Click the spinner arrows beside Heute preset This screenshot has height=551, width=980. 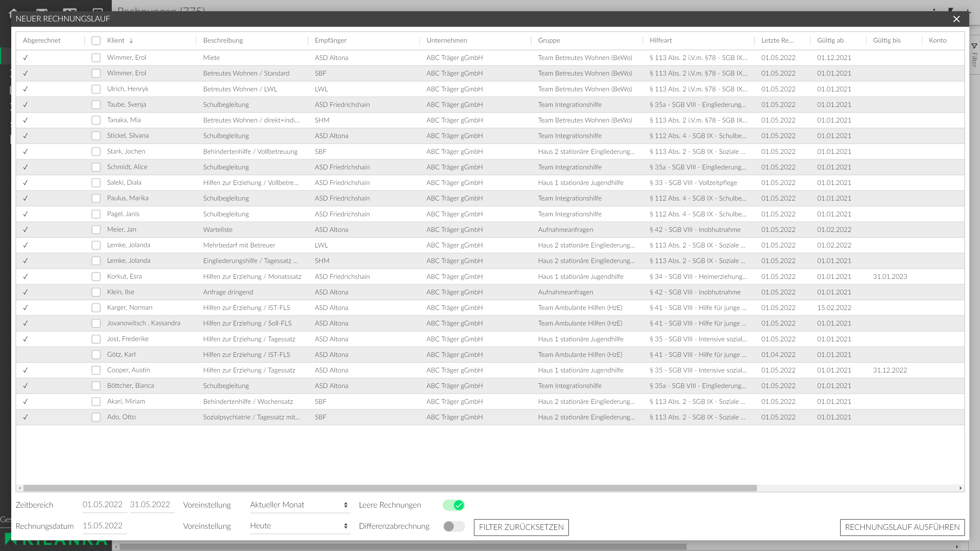click(x=346, y=526)
